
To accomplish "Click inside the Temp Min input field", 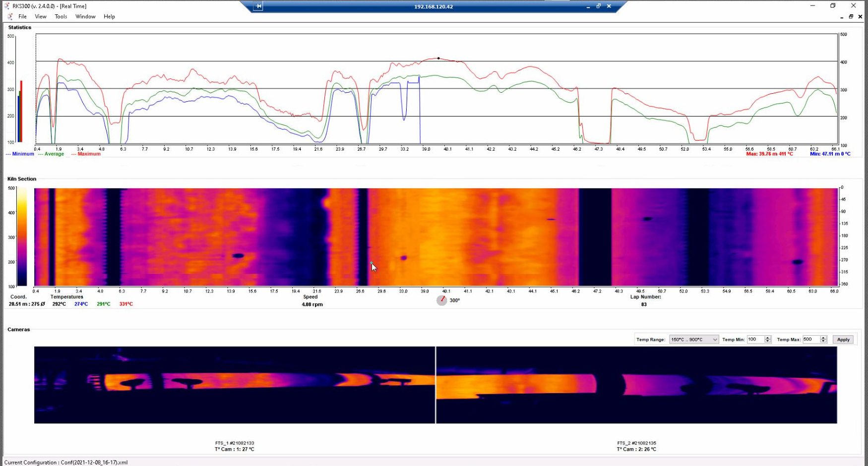I will click(x=755, y=339).
